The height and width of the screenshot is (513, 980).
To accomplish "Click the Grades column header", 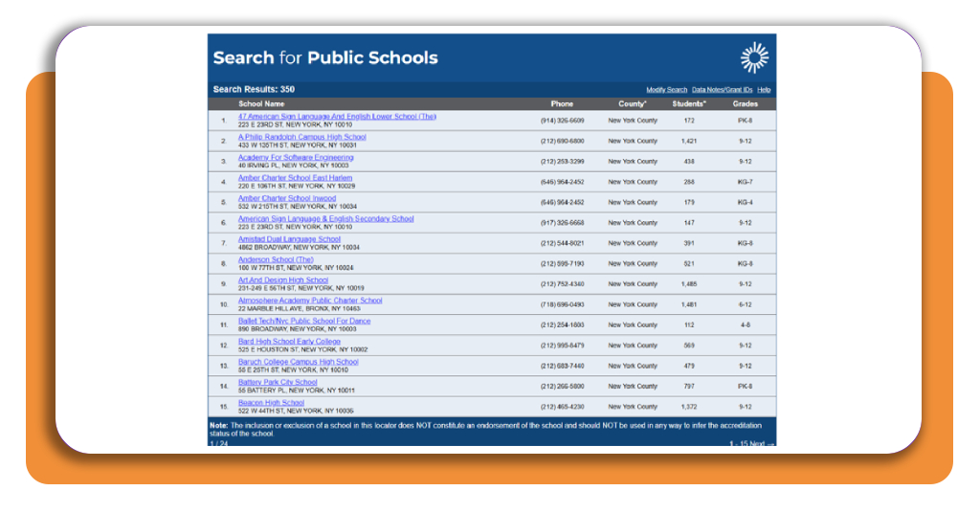I will click(x=745, y=103).
